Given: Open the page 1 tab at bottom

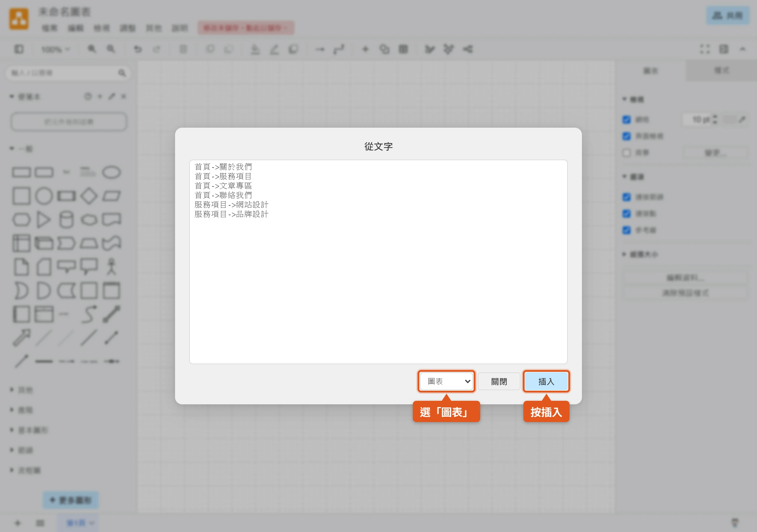Looking at the screenshot, I should 78,523.
